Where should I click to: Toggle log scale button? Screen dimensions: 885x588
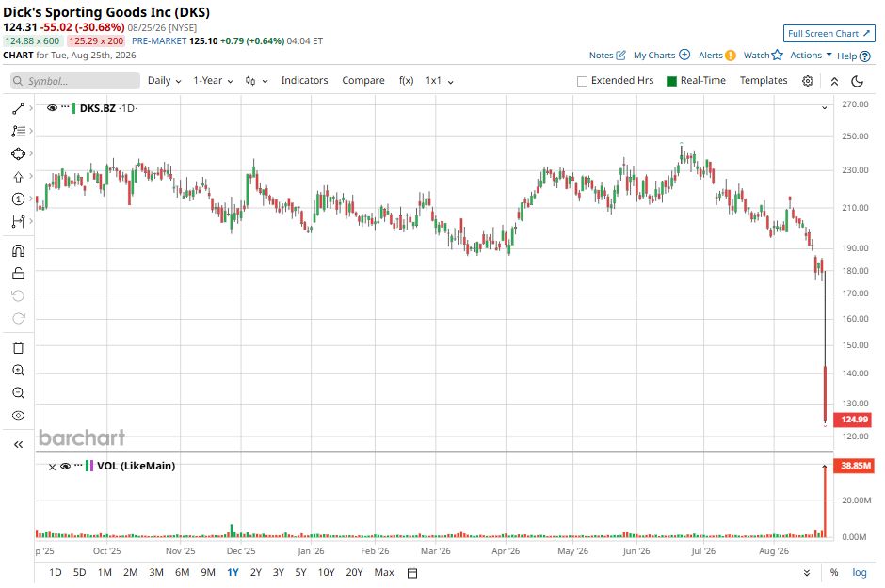pyautogui.click(x=859, y=573)
